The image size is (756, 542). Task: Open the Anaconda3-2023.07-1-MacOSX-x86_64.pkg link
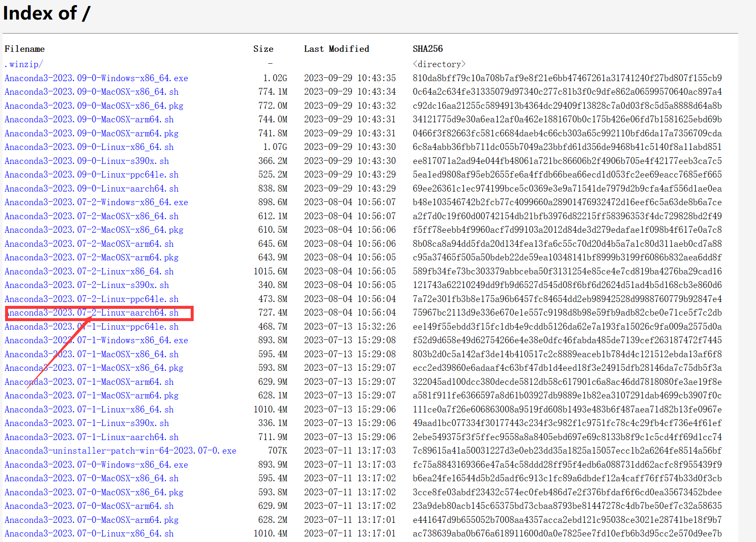click(94, 368)
